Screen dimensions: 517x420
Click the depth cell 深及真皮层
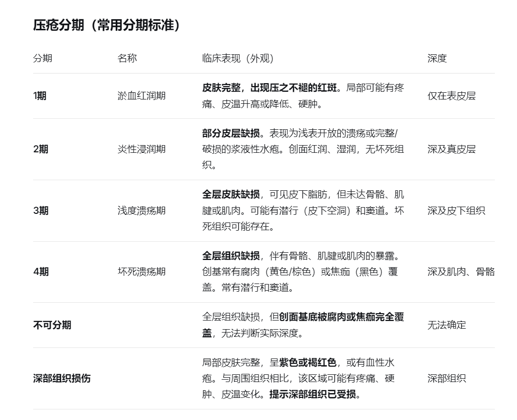(452, 149)
